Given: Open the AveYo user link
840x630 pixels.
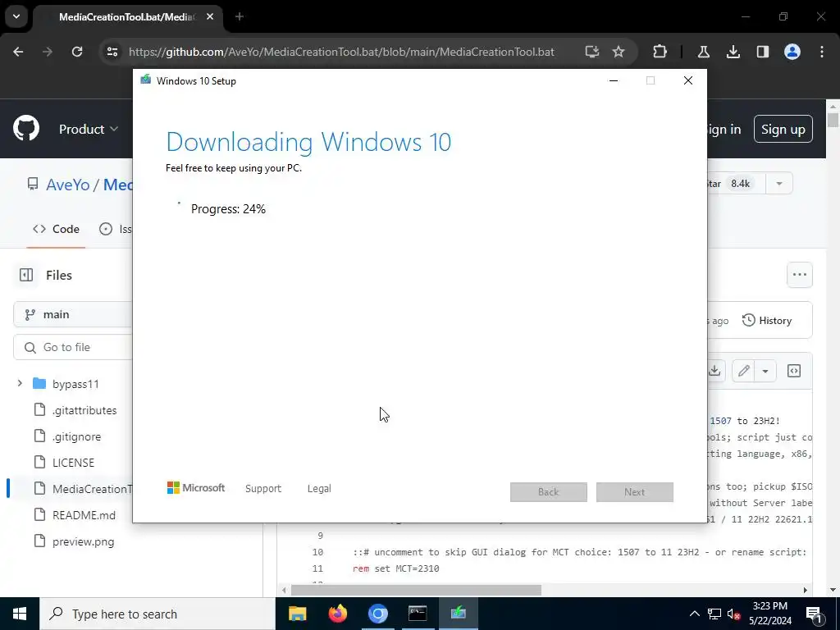Looking at the screenshot, I should (68, 185).
